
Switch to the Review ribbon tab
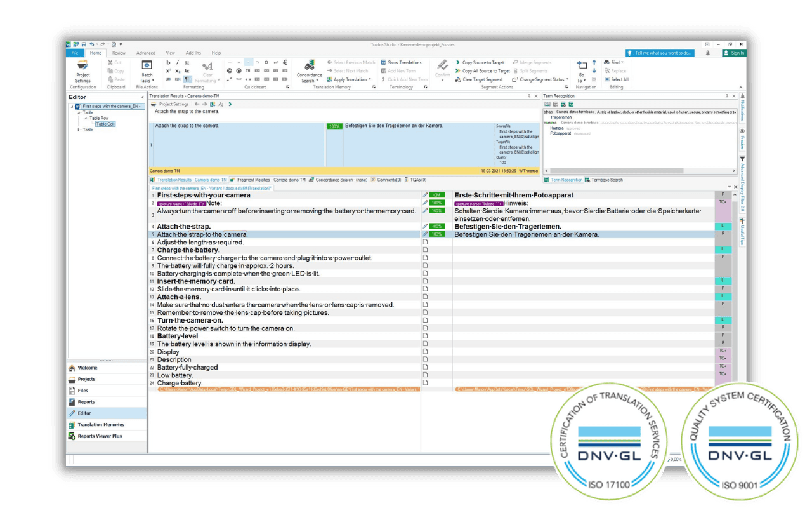pos(119,53)
